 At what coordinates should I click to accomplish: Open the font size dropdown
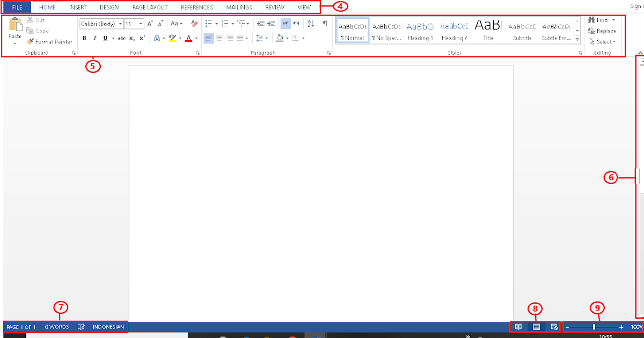(141, 24)
